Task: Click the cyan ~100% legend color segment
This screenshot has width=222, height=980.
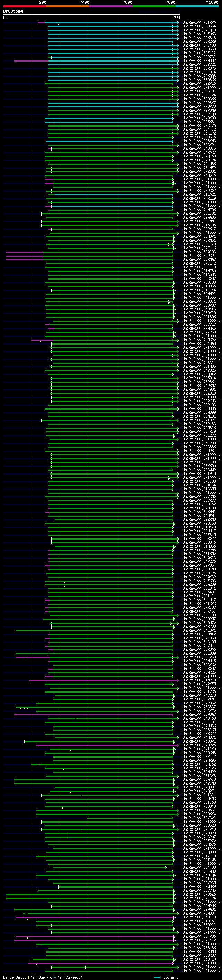Action: (197, 6)
